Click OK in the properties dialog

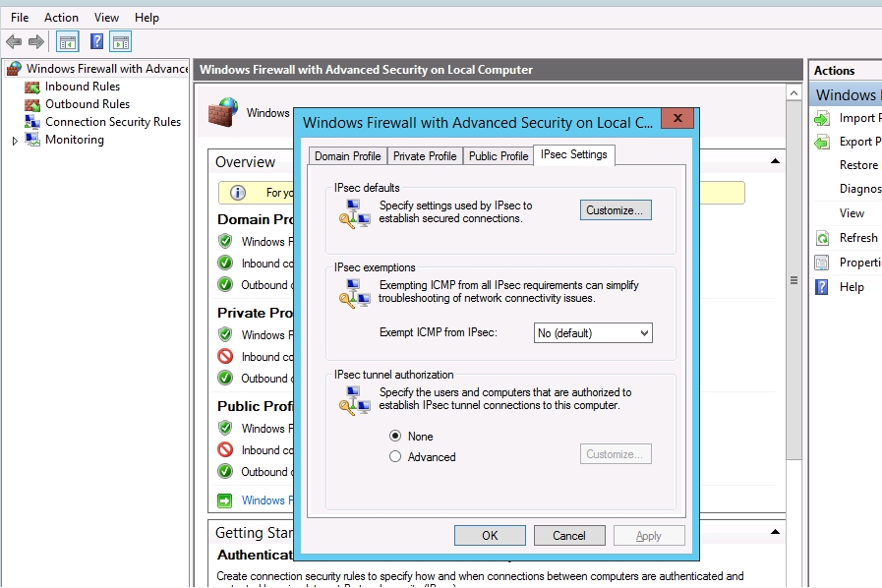coord(490,536)
